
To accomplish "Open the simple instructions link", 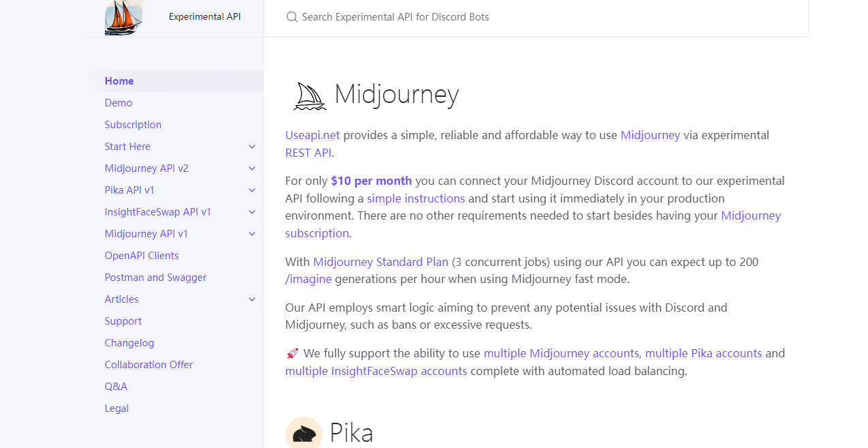I will click(x=416, y=198).
